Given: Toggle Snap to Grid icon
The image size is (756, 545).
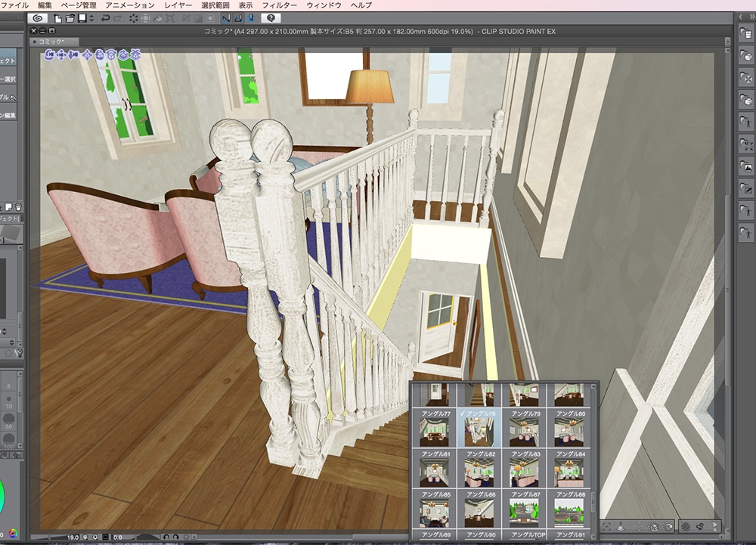Looking at the screenshot, I should pyautogui.click(x=251, y=18).
